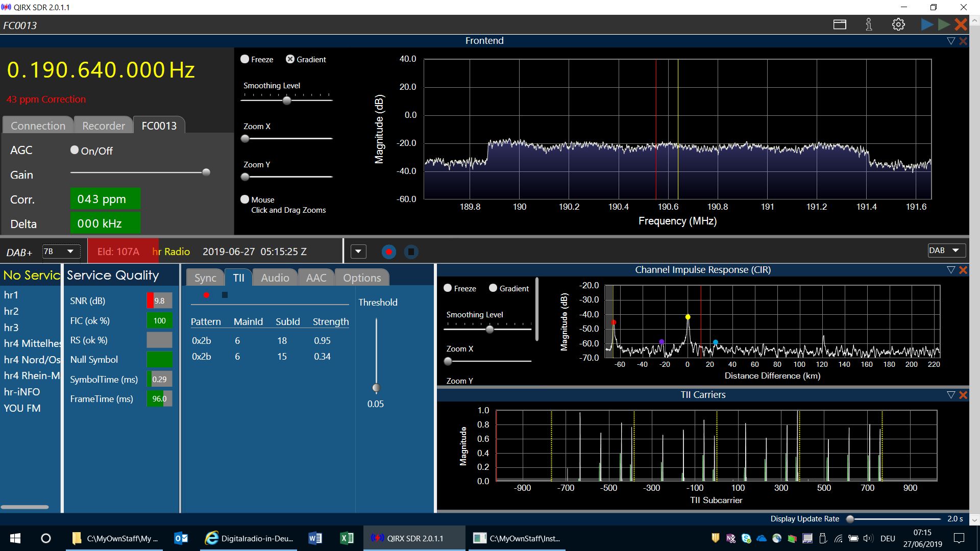This screenshot has width=980, height=551.
Task: Toggle the AGC On/Off radio button
Action: (x=75, y=150)
